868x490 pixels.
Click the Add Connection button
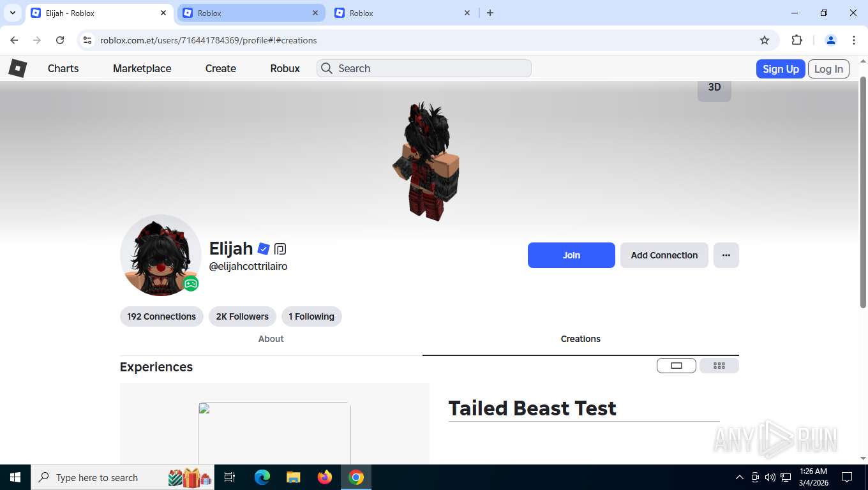click(664, 255)
